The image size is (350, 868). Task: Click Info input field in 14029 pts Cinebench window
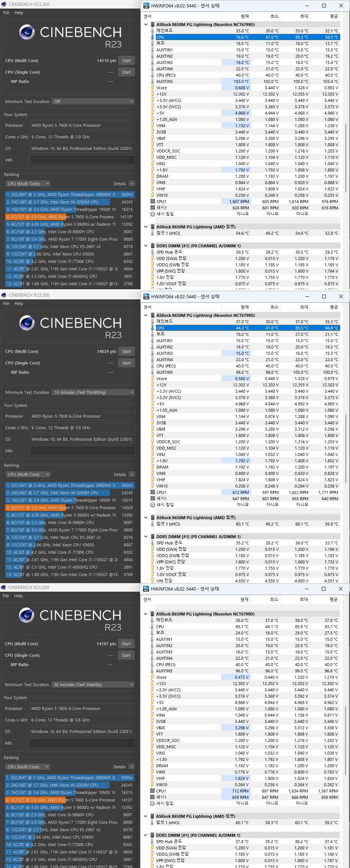click(x=82, y=451)
